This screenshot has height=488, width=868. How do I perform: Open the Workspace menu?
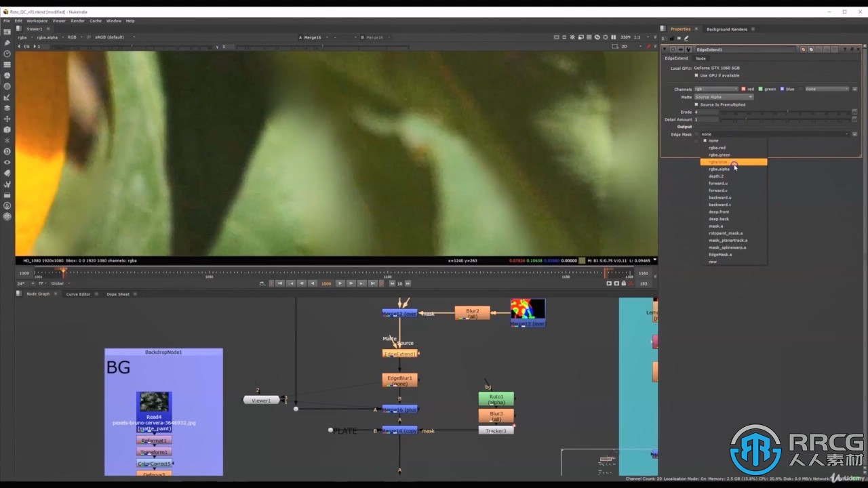click(37, 21)
